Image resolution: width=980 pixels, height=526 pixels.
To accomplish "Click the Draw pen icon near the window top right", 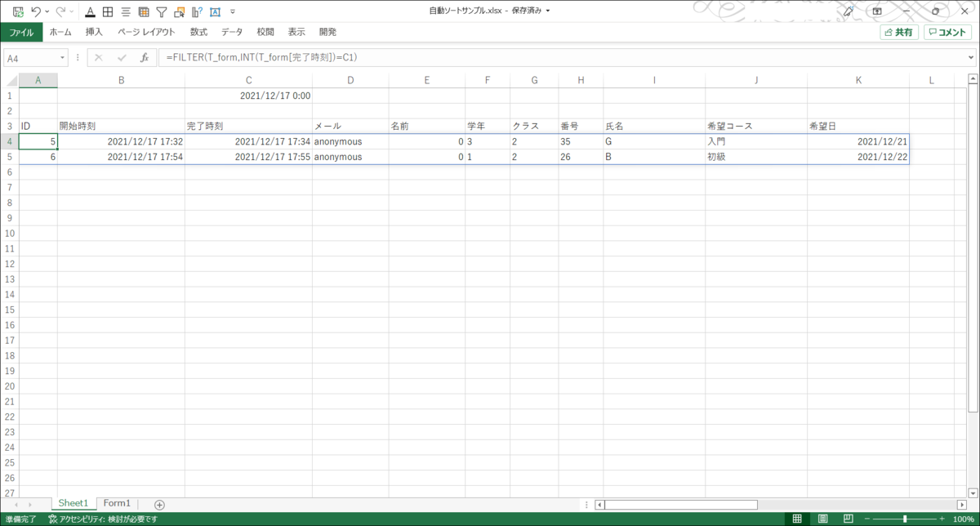I will [x=848, y=11].
